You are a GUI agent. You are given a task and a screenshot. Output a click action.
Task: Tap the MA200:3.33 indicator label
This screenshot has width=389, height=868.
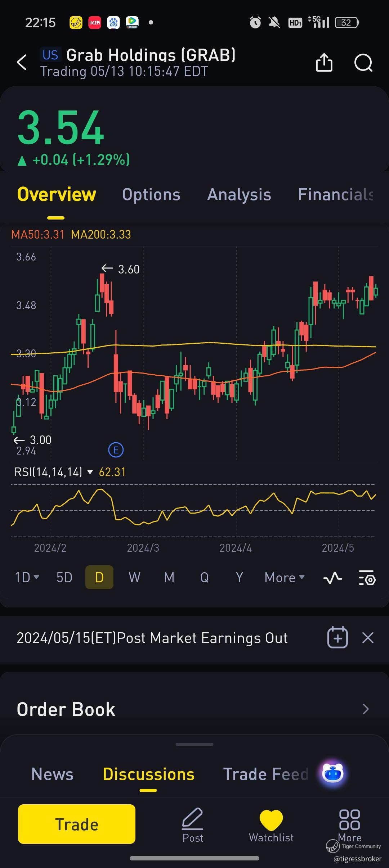point(101,235)
